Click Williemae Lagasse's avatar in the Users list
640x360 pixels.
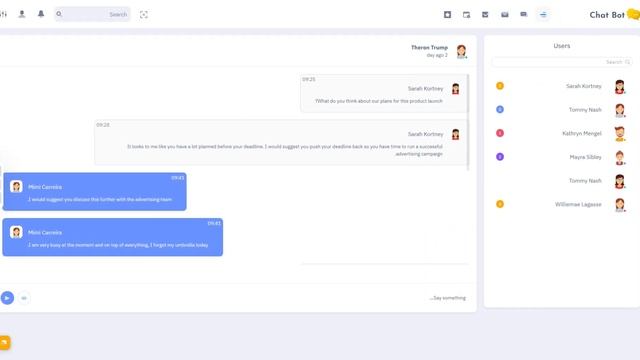click(620, 205)
